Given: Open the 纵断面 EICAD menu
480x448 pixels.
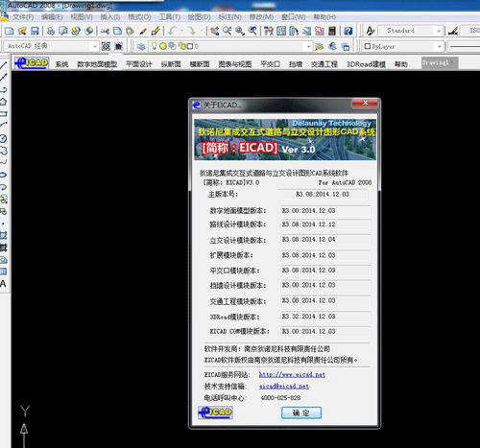Looking at the screenshot, I should click(171, 64).
